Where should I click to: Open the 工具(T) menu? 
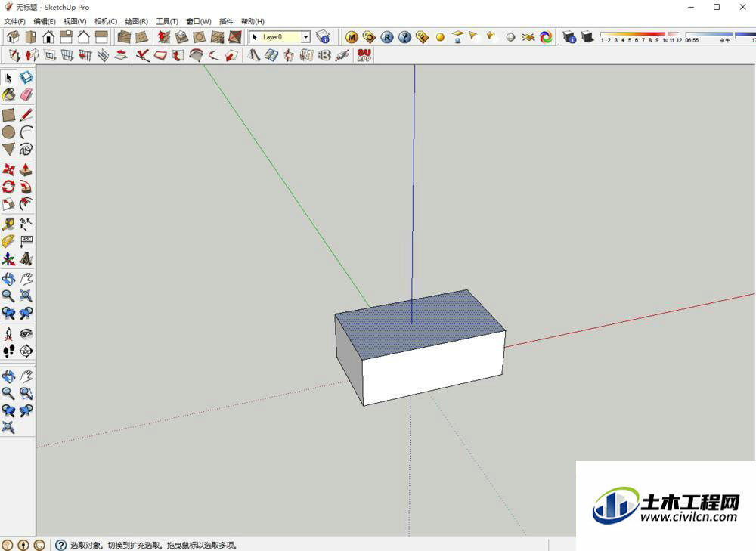(167, 21)
